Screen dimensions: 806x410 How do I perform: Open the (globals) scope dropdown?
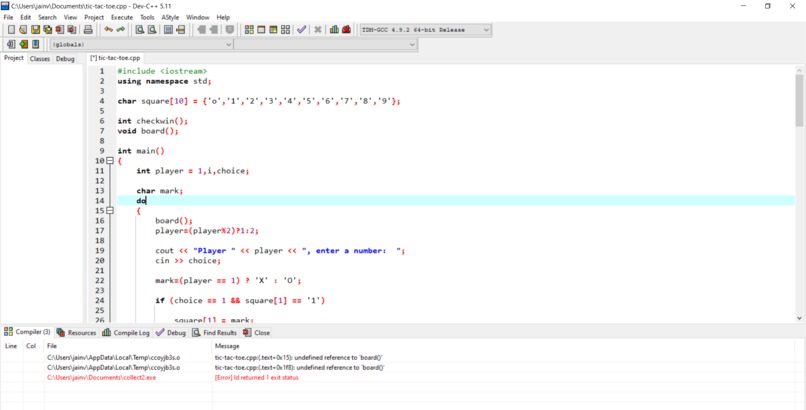click(x=142, y=45)
